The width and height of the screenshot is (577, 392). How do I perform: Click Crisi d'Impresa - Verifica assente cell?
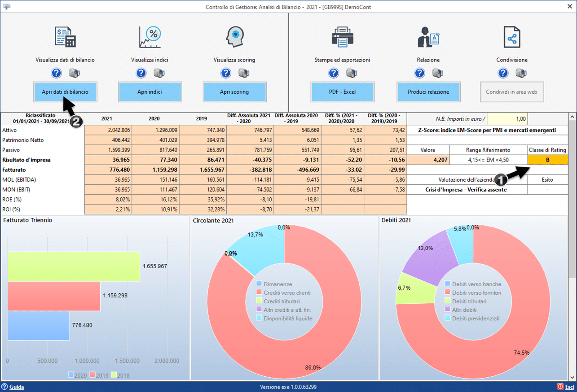pyautogui.click(x=467, y=190)
